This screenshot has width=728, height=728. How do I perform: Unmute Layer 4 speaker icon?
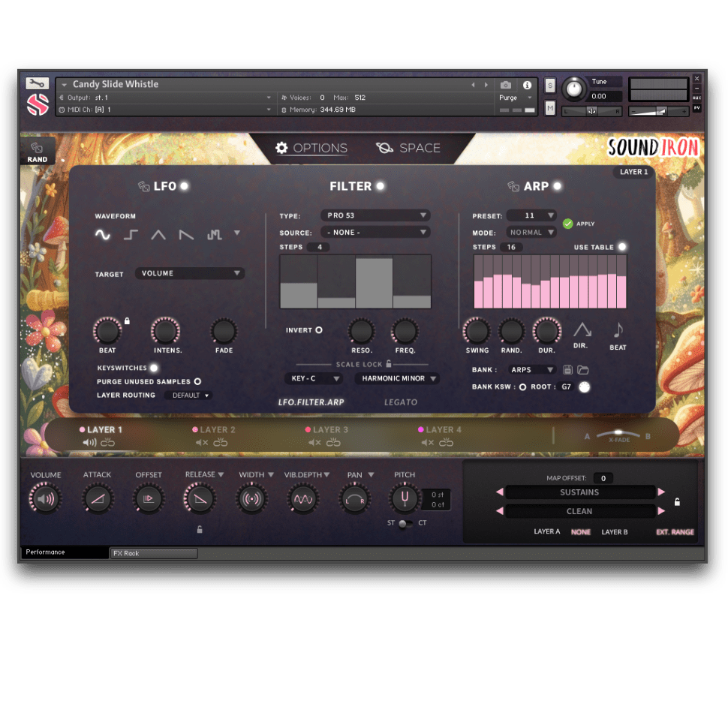tap(428, 443)
